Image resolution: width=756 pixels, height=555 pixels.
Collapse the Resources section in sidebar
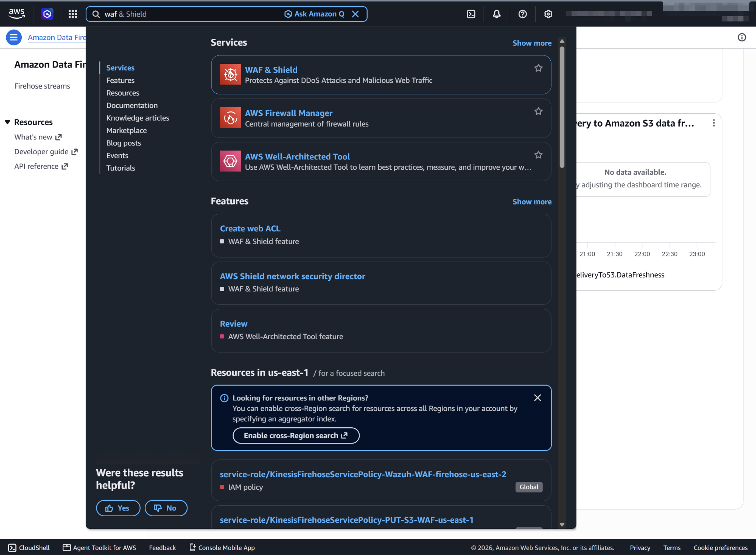point(7,122)
